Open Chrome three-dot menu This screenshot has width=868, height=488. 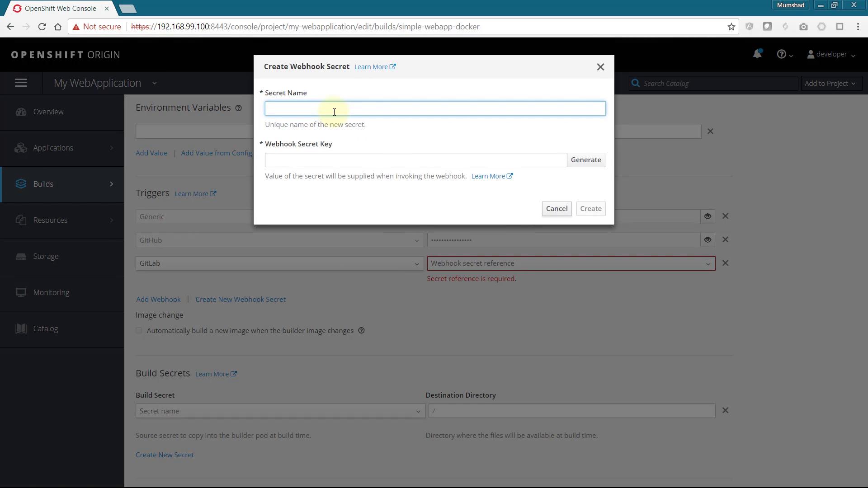858,27
